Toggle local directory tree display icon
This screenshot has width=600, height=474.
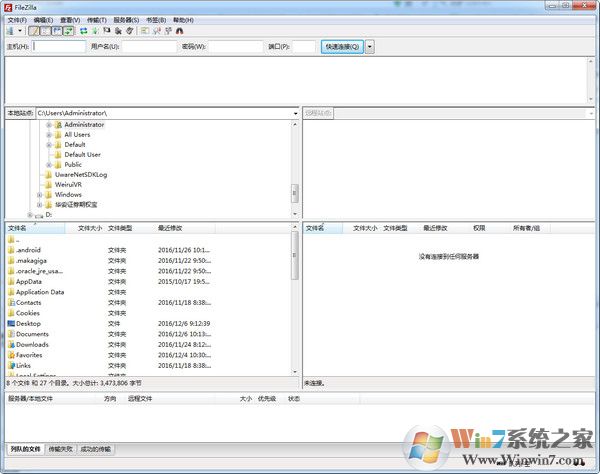click(x=45, y=31)
